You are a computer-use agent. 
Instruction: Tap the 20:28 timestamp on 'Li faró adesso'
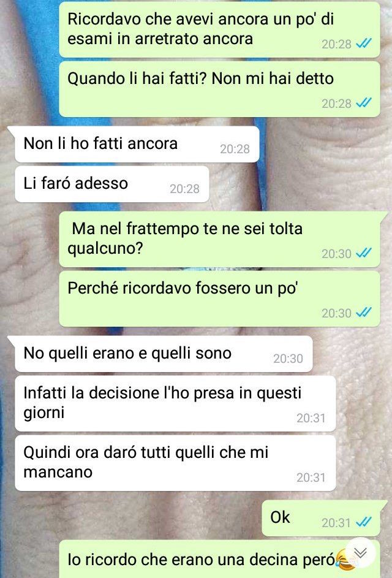[x=184, y=189]
